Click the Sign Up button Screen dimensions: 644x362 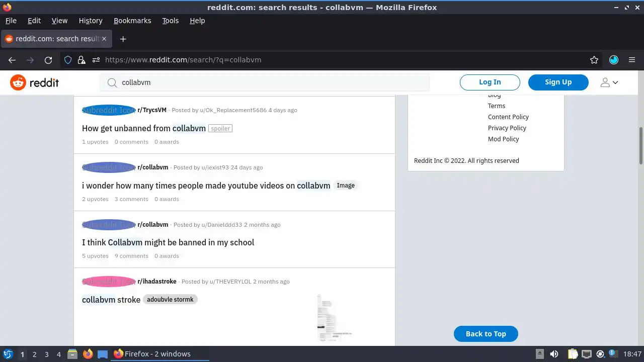558,82
